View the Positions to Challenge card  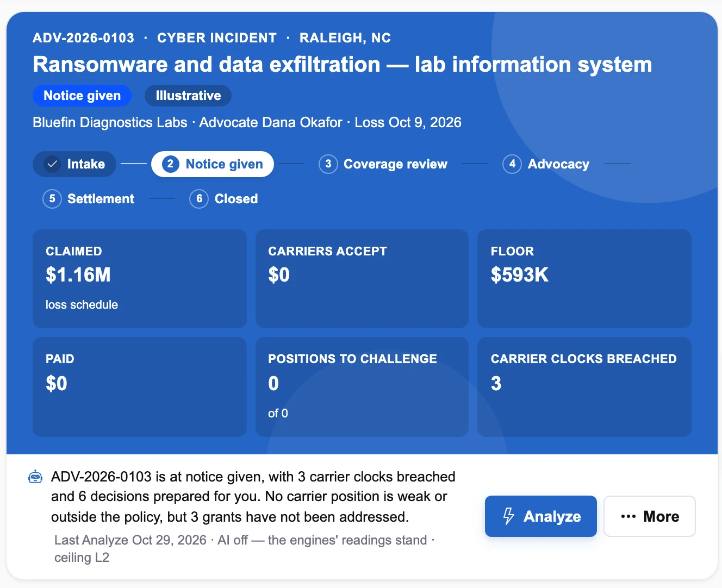point(362,387)
